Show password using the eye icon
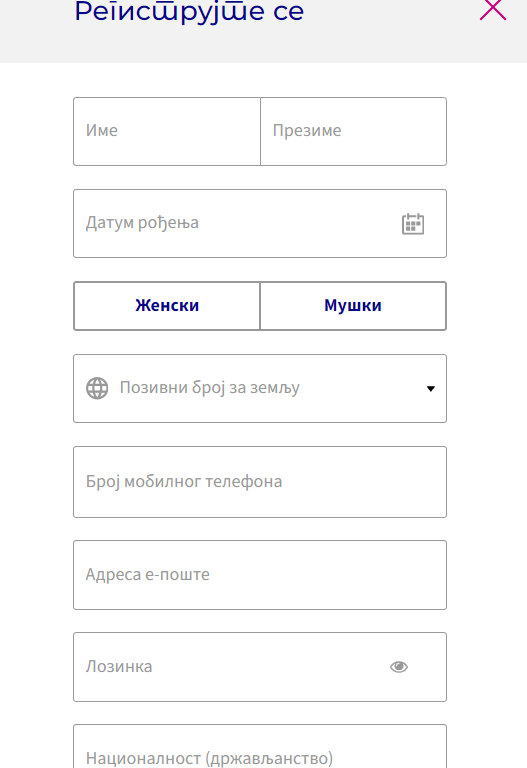Image resolution: width=527 pixels, height=768 pixels. pos(399,667)
